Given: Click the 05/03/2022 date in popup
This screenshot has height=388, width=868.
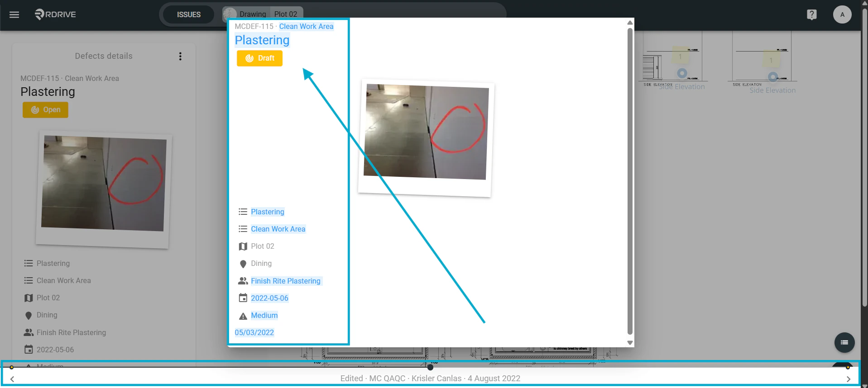Looking at the screenshot, I should pyautogui.click(x=254, y=332).
